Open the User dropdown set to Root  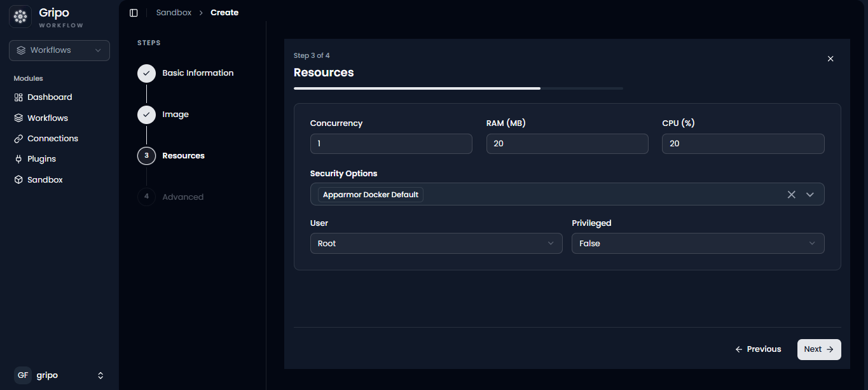436,244
